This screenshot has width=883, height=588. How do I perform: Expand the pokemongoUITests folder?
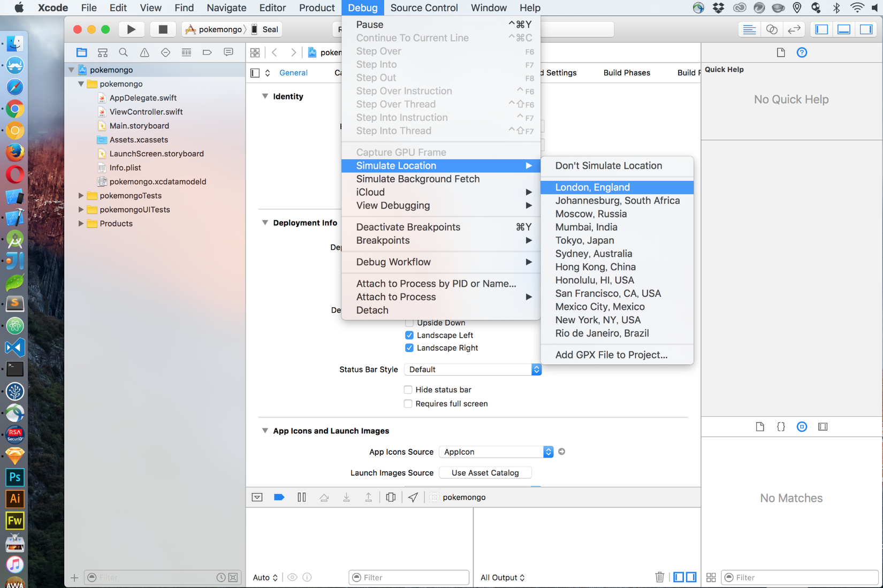(x=81, y=210)
